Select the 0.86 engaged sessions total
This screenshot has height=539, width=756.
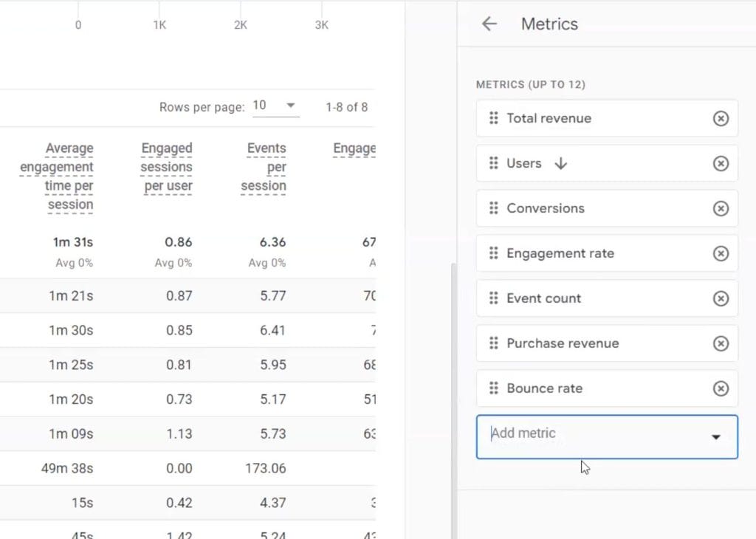(179, 242)
